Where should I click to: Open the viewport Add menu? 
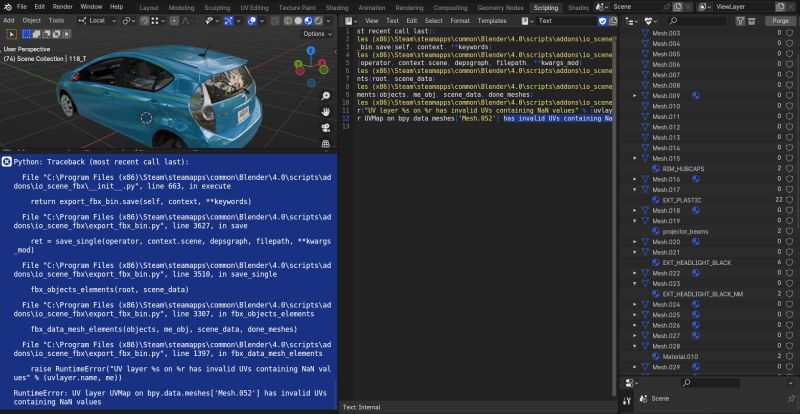[9, 20]
